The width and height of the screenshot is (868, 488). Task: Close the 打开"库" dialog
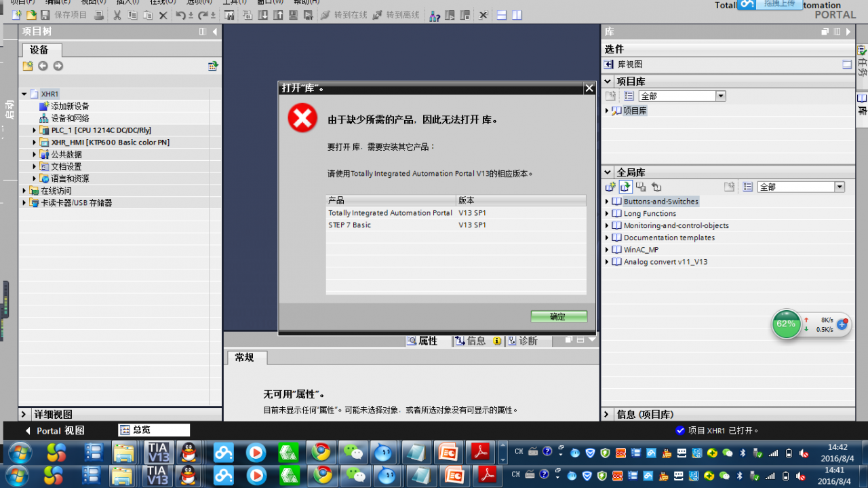click(589, 88)
